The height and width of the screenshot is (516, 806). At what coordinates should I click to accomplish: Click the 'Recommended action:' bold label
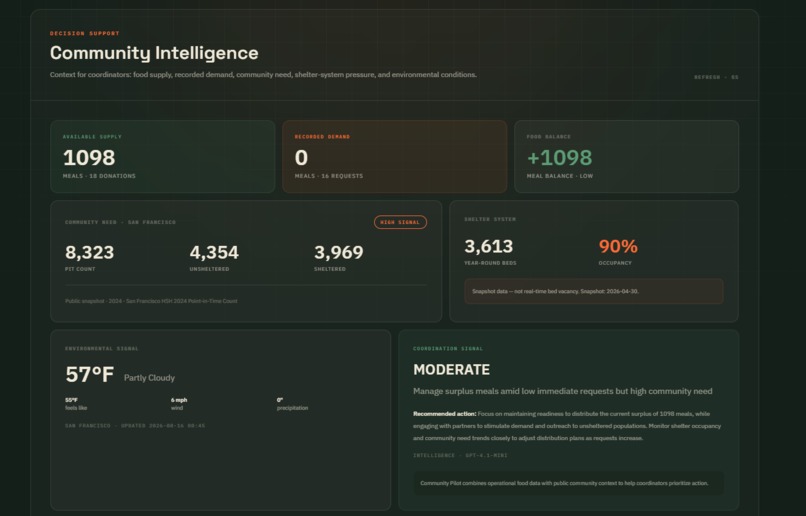tap(445, 414)
